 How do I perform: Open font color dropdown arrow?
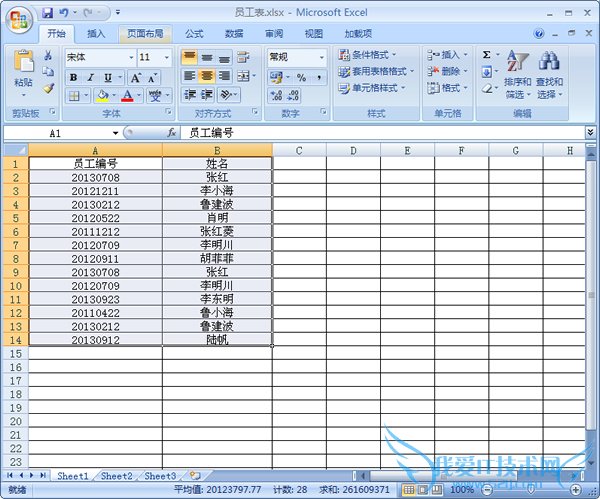pyautogui.click(x=139, y=96)
